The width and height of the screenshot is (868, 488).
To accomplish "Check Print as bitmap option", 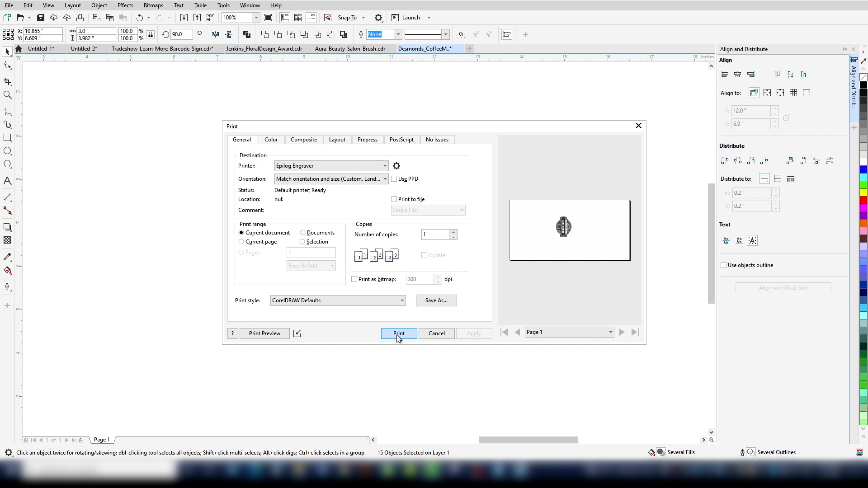I will [x=354, y=279].
